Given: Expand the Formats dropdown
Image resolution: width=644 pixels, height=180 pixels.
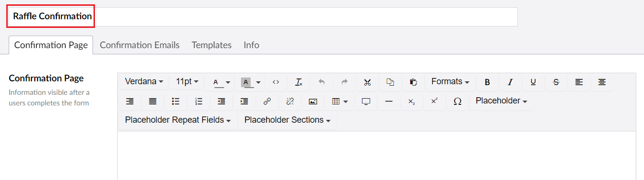Looking at the screenshot, I should pyautogui.click(x=450, y=82).
